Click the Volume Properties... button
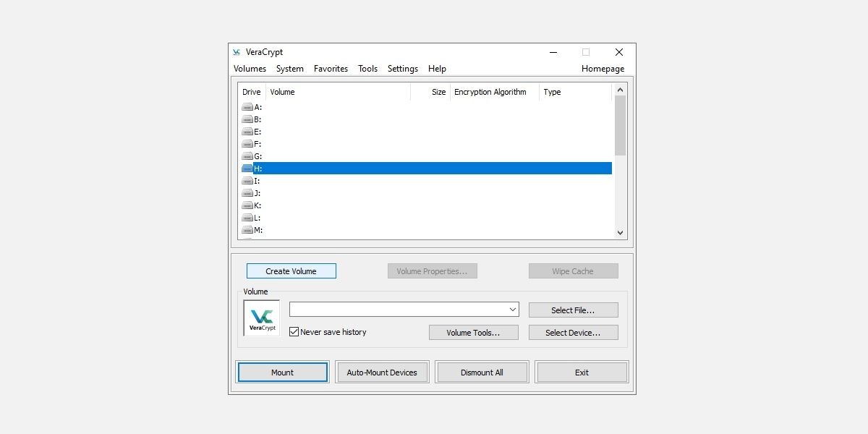Screen dimensions: 868x434 coord(432,271)
